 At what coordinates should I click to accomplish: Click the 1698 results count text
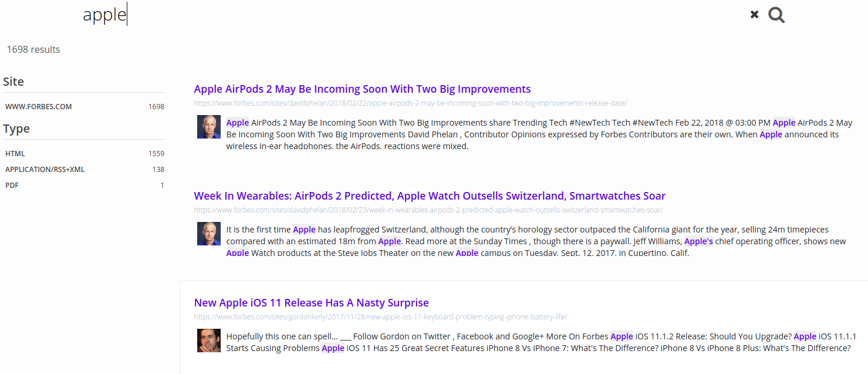[33, 50]
